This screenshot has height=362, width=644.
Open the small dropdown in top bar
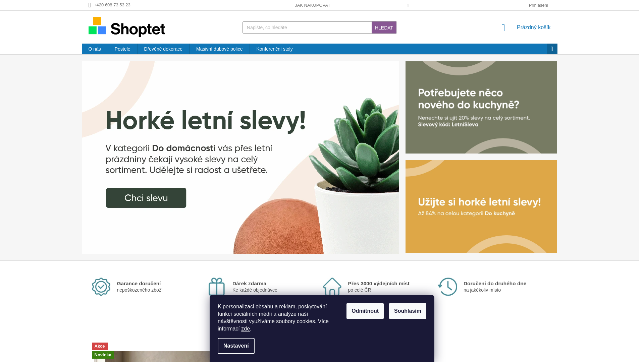408,6
